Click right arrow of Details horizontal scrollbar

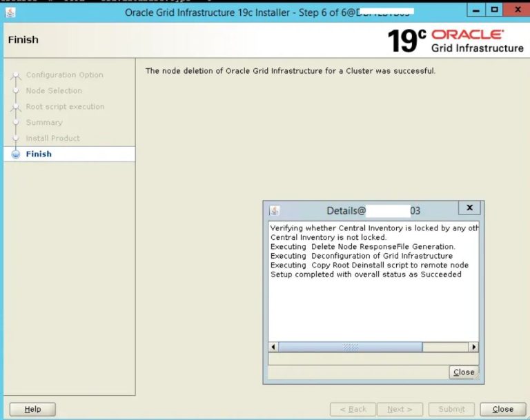[473, 347]
